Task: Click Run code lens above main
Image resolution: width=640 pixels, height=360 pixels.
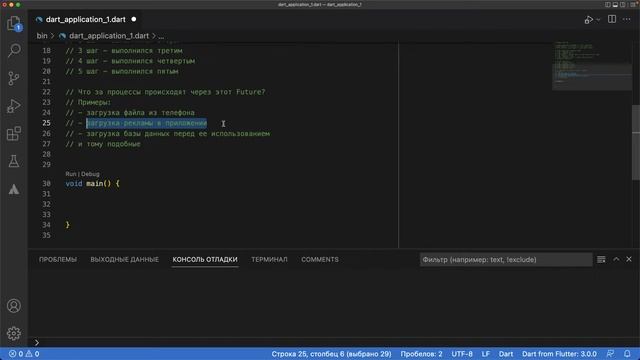Action: [x=71, y=174]
